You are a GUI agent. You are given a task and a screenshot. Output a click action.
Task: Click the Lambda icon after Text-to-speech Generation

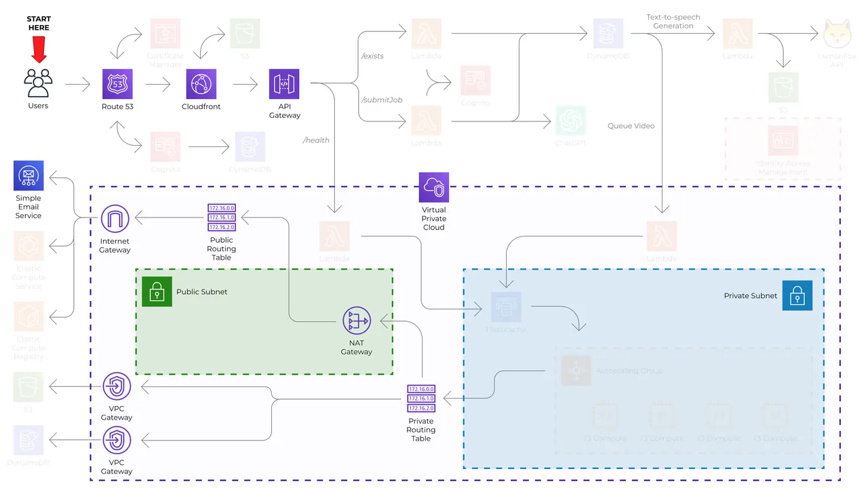738,33
